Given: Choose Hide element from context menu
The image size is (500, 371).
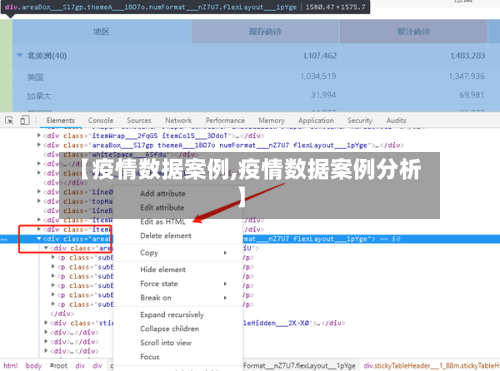Looking at the screenshot, I should [x=163, y=270].
